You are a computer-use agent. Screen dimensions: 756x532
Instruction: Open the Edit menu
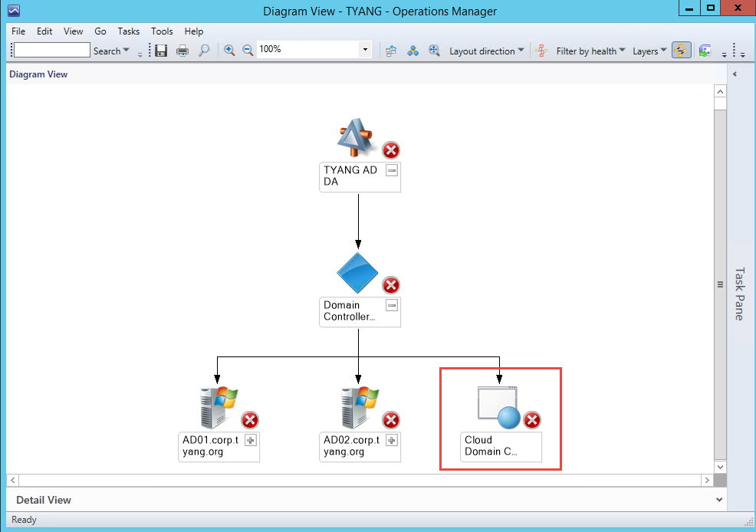(44, 31)
